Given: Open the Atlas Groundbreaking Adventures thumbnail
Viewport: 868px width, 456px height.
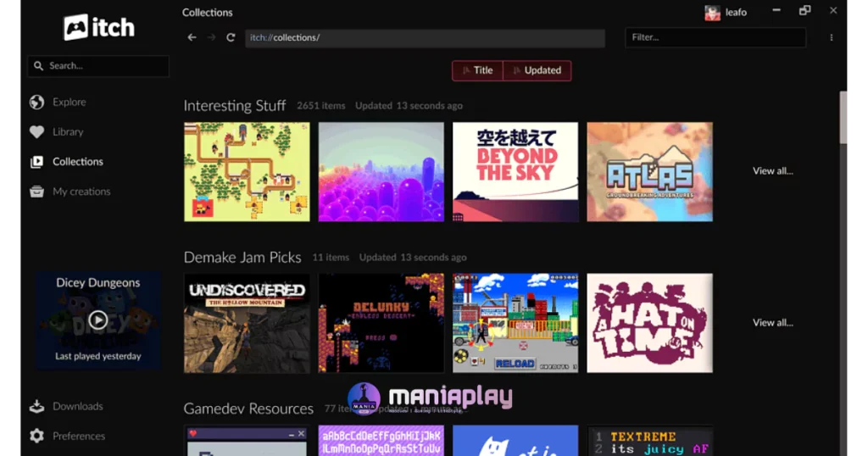Looking at the screenshot, I should coord(650,172).
